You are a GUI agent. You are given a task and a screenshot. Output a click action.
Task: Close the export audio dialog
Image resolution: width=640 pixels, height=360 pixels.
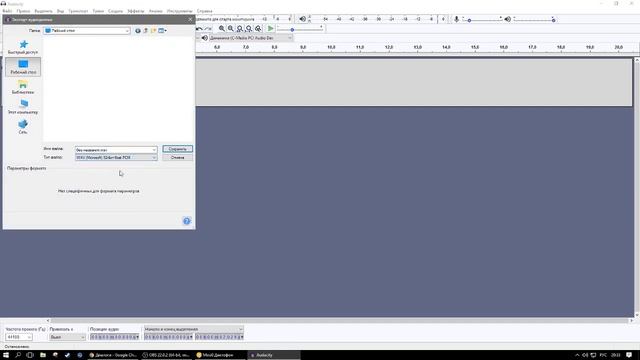pos(190,19)
